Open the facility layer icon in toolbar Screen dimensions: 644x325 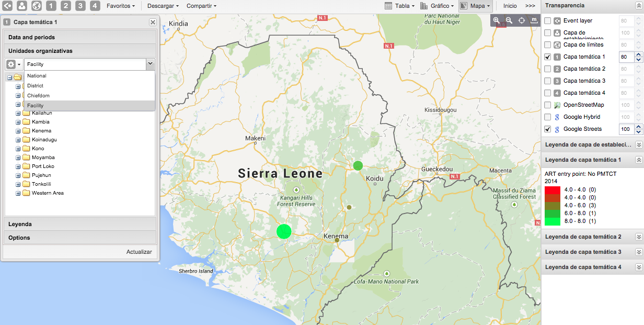tap(22, 6)
